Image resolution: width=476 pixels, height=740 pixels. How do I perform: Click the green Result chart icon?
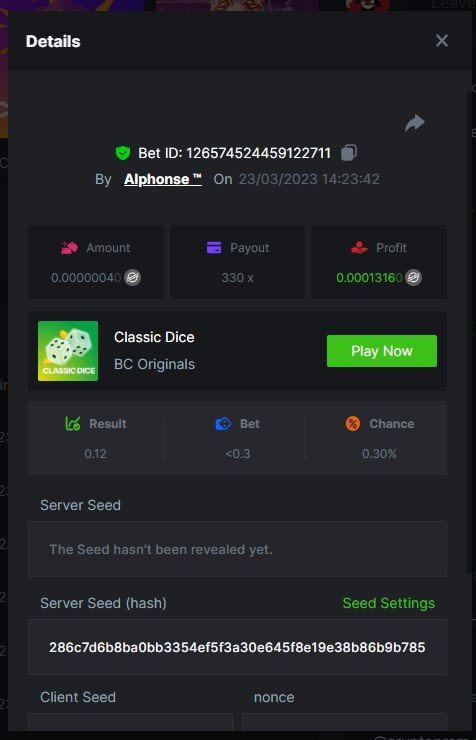[x=73, y=424]
